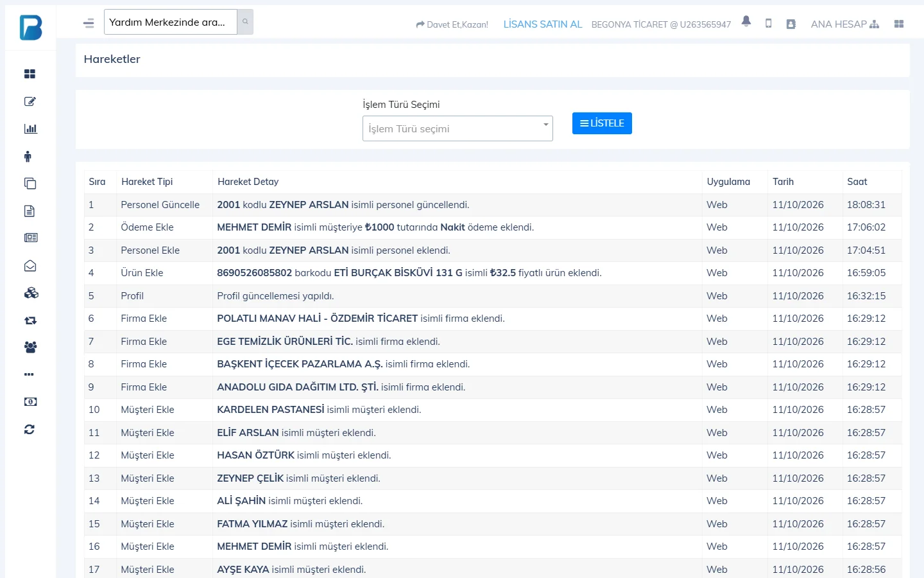Open the apps grid icon at top right
The height and width of the screenshot is (578, 924).
tap(899, 24)
